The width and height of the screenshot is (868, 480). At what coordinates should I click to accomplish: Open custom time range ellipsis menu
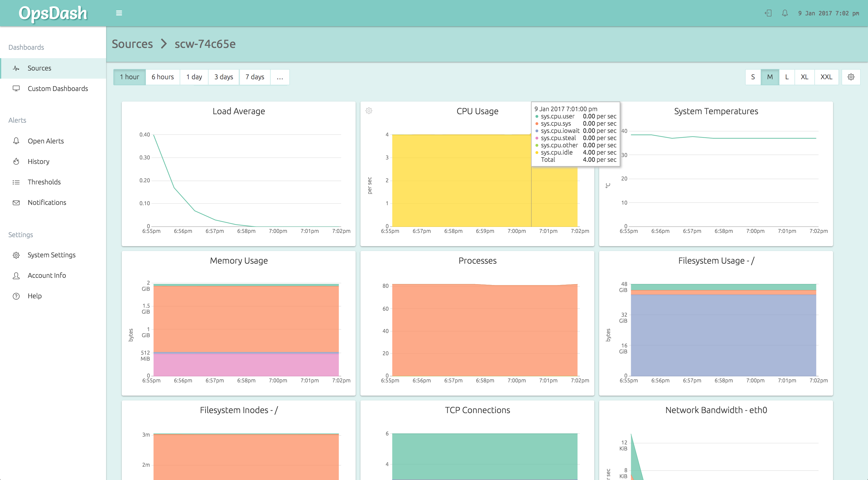coord(280,77)
